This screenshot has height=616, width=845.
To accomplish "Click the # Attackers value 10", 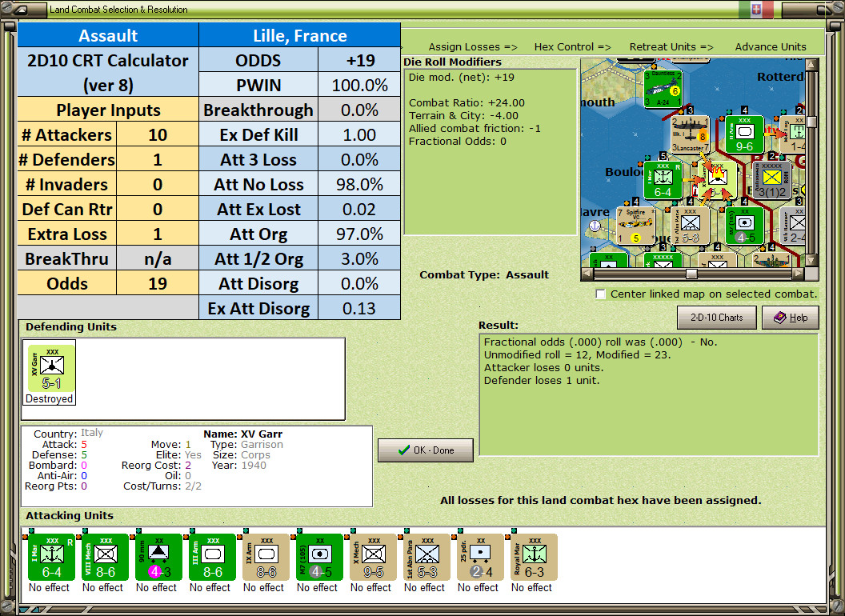I will tap(158, 134).
